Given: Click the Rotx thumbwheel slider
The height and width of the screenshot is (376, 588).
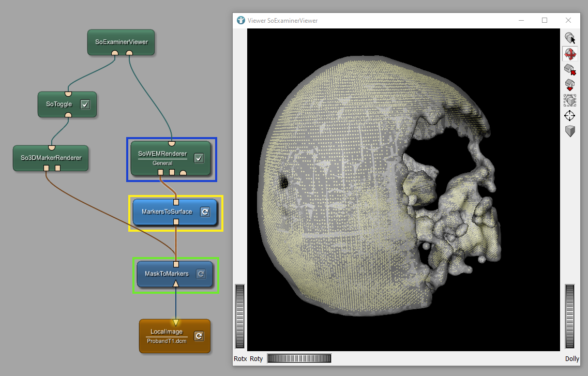Looking at the screenshot, I should point(240,316).
